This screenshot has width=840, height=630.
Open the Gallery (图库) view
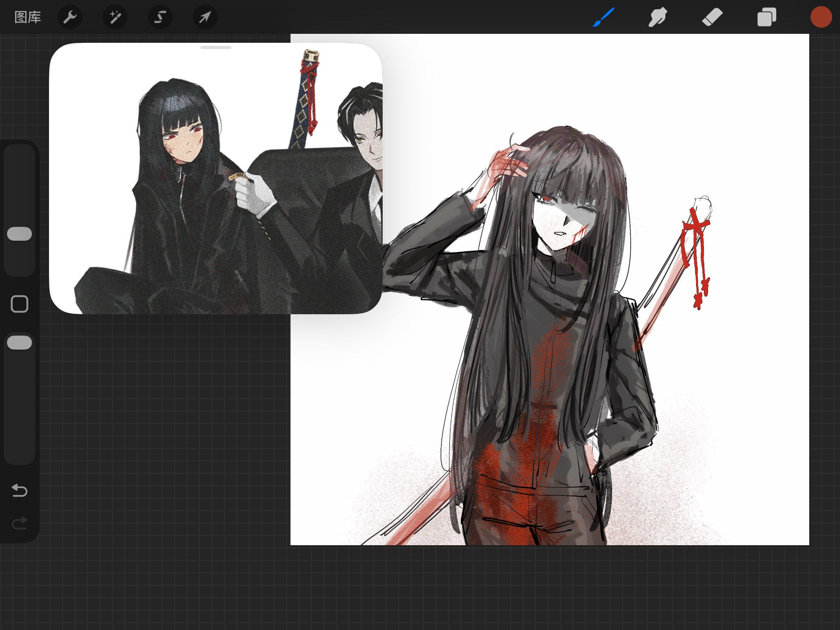pos(28,17)
